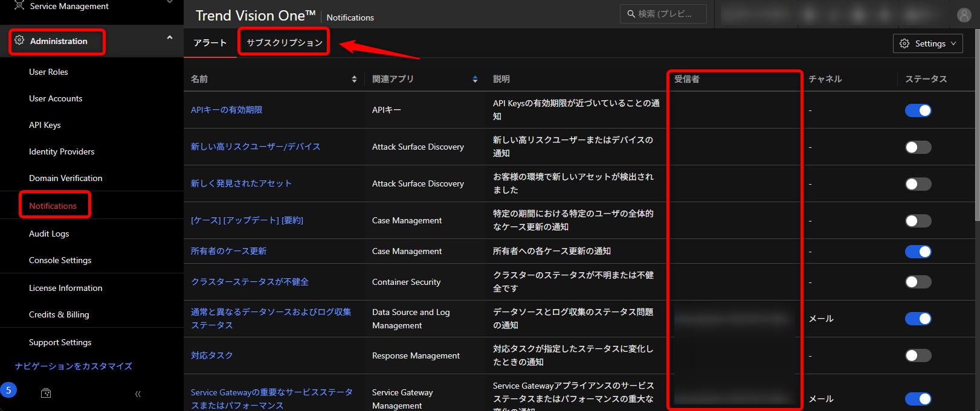Collapse the Administration section chevron

pyautogui.click(x=170, y=38)
